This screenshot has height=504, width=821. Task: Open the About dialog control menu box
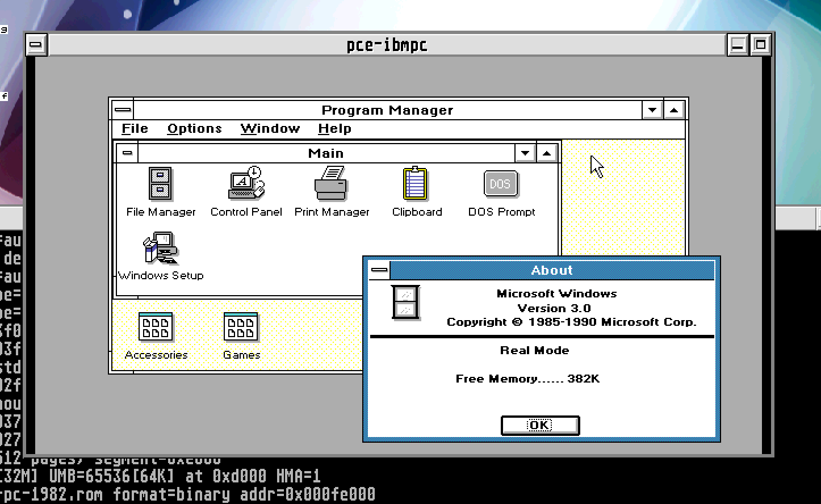point(379,270)
